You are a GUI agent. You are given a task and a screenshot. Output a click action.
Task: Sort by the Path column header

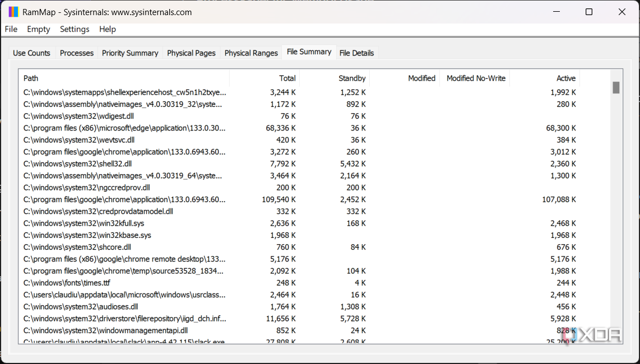coord(124,78)
